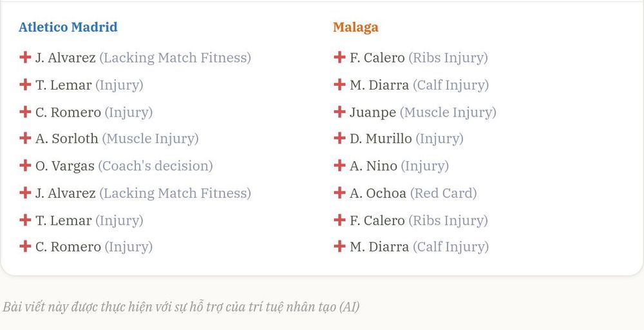The height and width of the screenshot is (330, 644).
Task: Select the red cross icon next to Juanpe
Action: point(339,112)
